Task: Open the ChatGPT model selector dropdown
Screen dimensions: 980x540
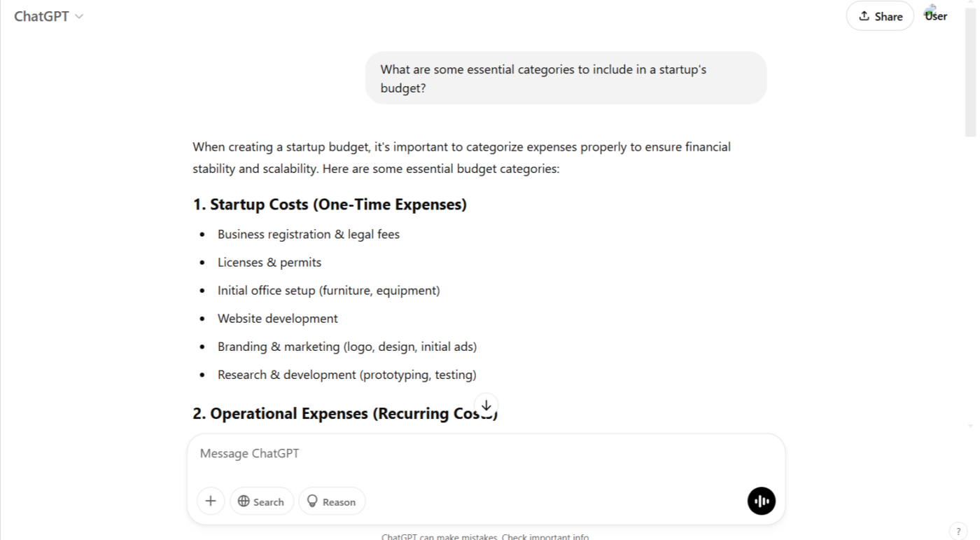Action: click(x=48, y=16)
